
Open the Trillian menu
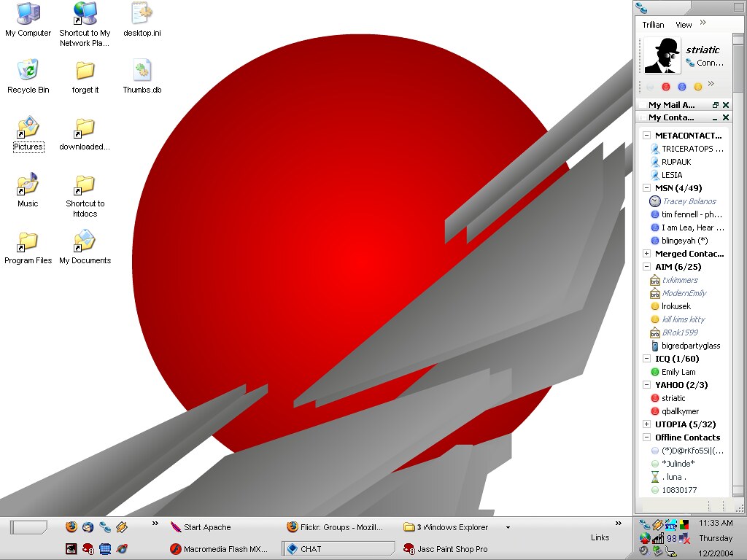(x=653, y=25)
